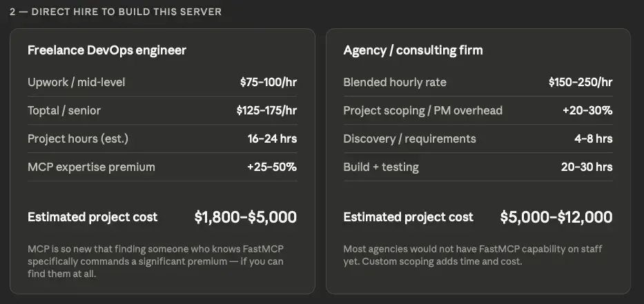Select the +20–30% overhead value
Viewport: 644px width, 304px height.
(587, 110)
